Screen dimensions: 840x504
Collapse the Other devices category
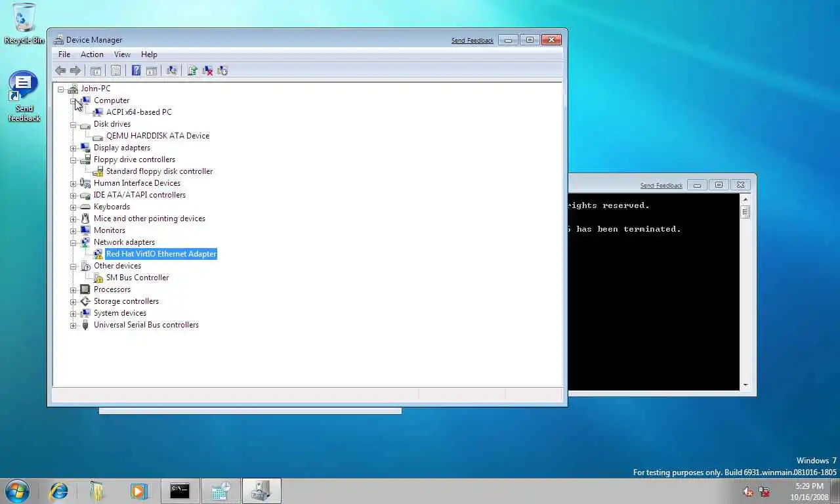click(73, 266)
